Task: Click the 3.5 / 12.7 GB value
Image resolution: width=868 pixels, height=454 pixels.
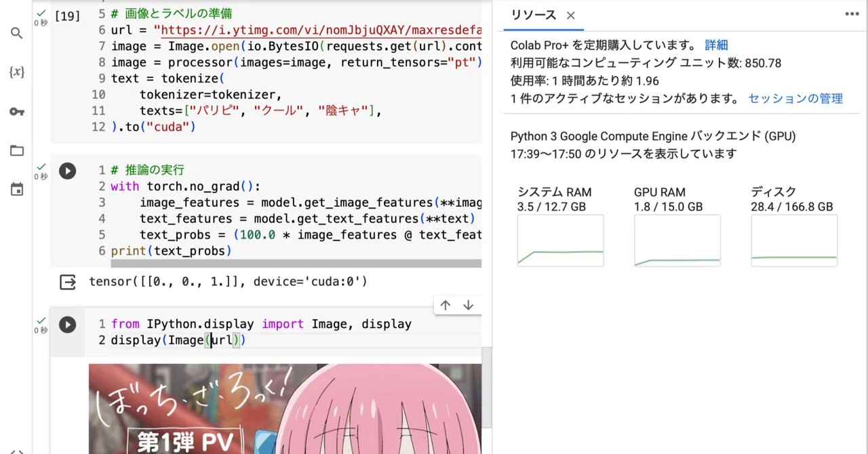Action: click(551, 207)
